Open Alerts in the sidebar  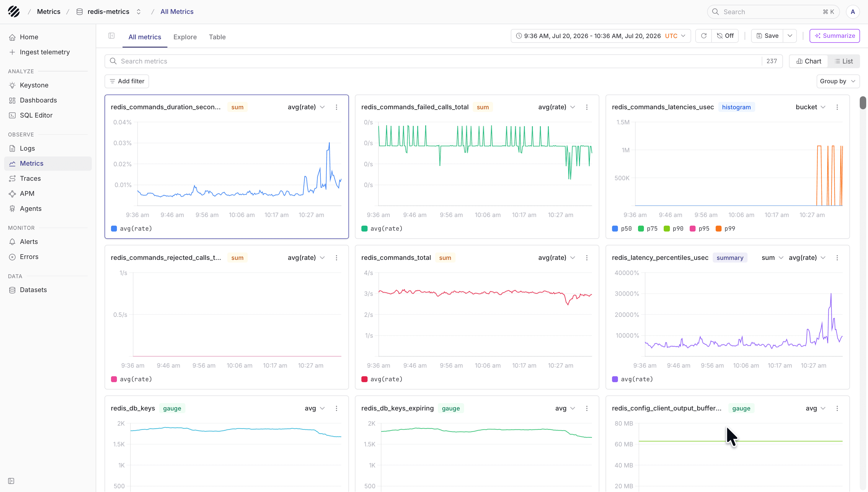point(48,242)
